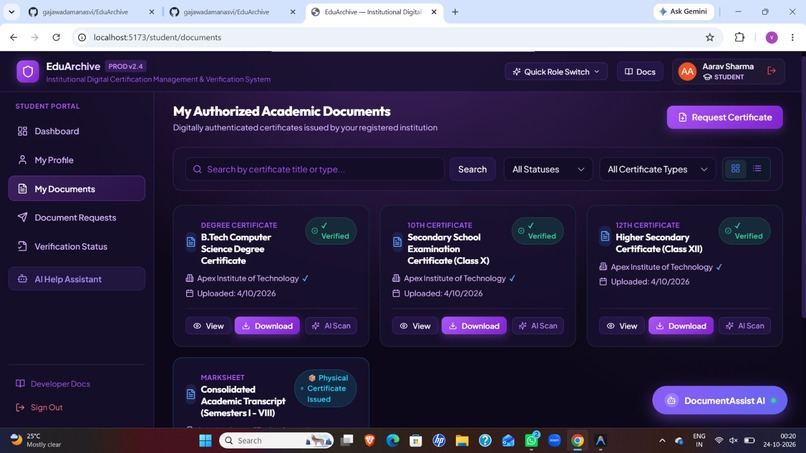Screen dimensions: 806x453
Task: Open Developer Docs link
Action: [53, 384]
